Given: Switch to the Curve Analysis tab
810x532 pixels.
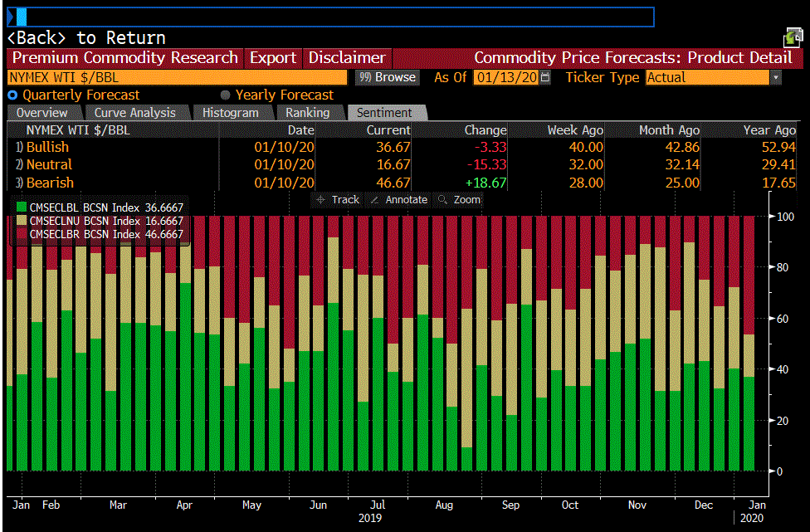Looking at the screenshot, I should tap(134, 113).
